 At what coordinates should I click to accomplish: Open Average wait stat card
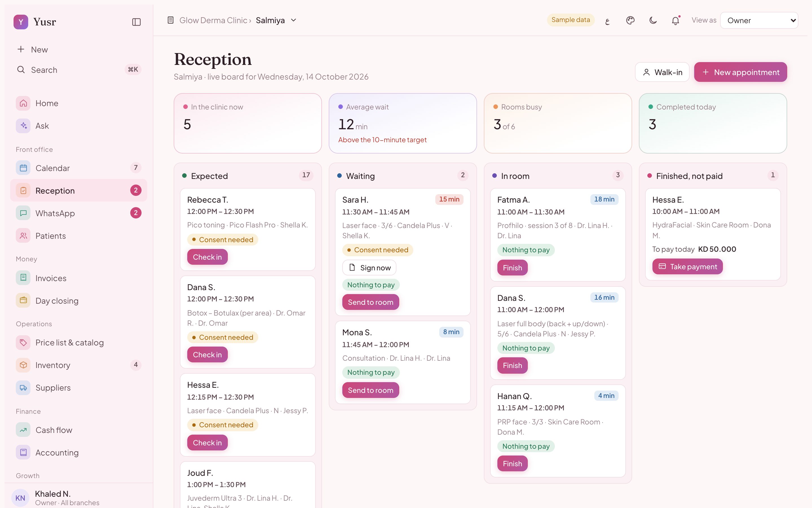coord(403,123)
